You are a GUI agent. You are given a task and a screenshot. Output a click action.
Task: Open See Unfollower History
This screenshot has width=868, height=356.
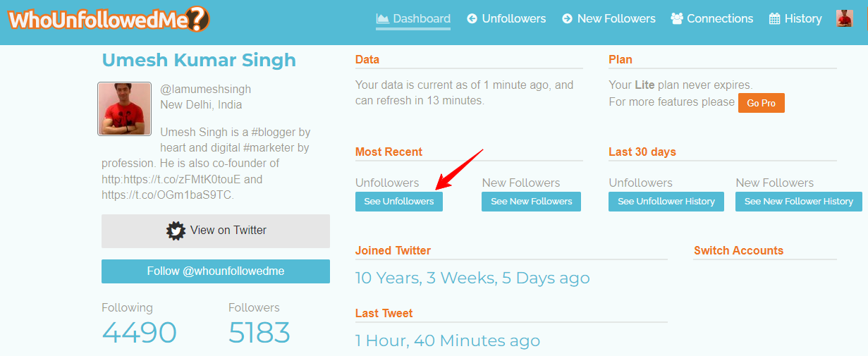click(666, 202)
